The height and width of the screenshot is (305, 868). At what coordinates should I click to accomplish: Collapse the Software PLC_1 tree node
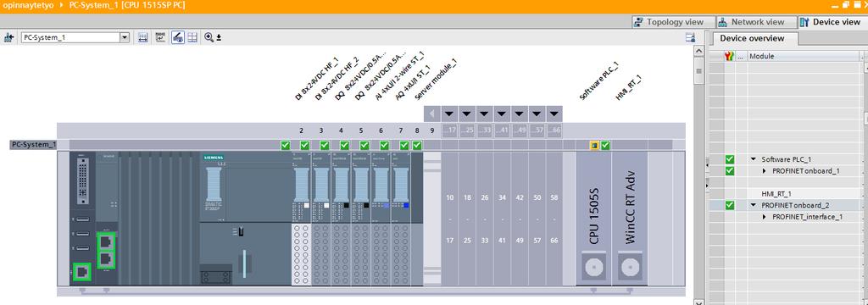[754, 159]
